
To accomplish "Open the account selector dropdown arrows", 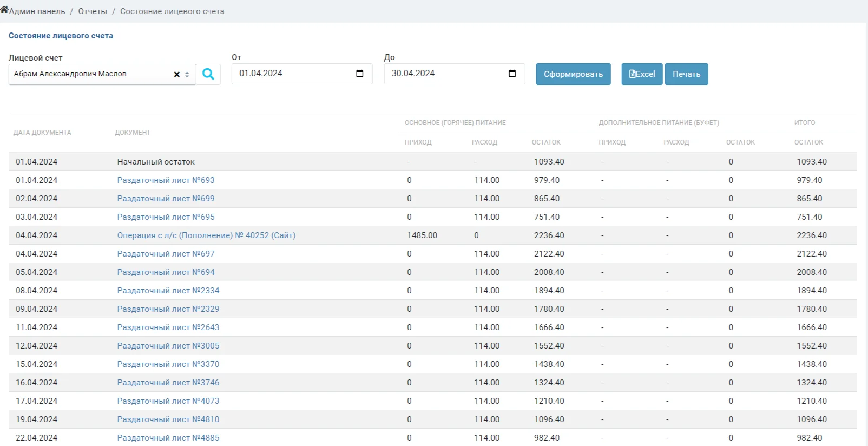I will click(x=187, y=75).
